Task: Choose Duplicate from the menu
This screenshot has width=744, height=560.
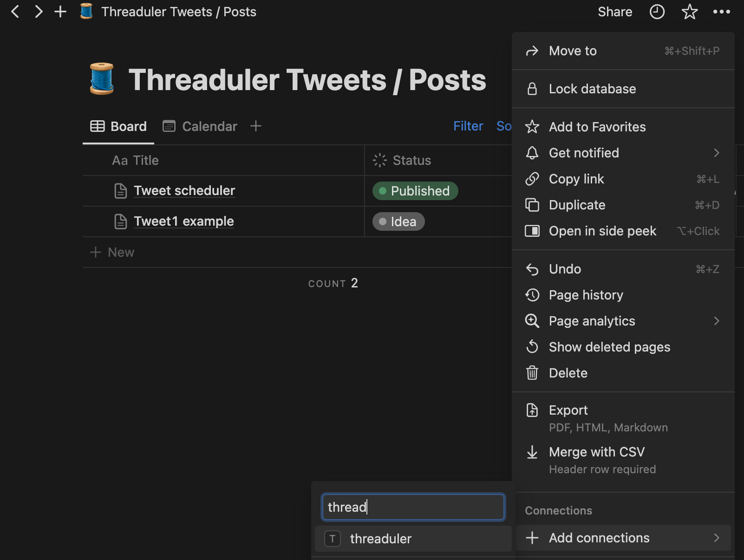Action: (x=623, y=205)
